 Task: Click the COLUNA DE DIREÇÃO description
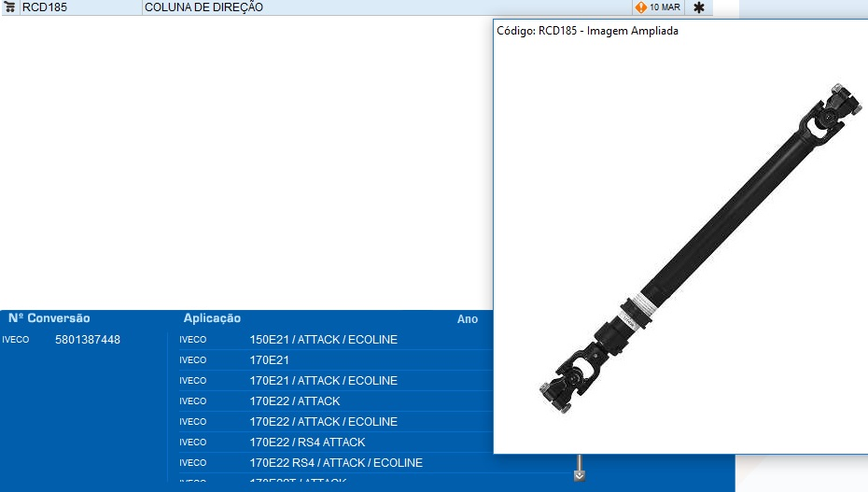pyautogui.click(x=203, y=7)
